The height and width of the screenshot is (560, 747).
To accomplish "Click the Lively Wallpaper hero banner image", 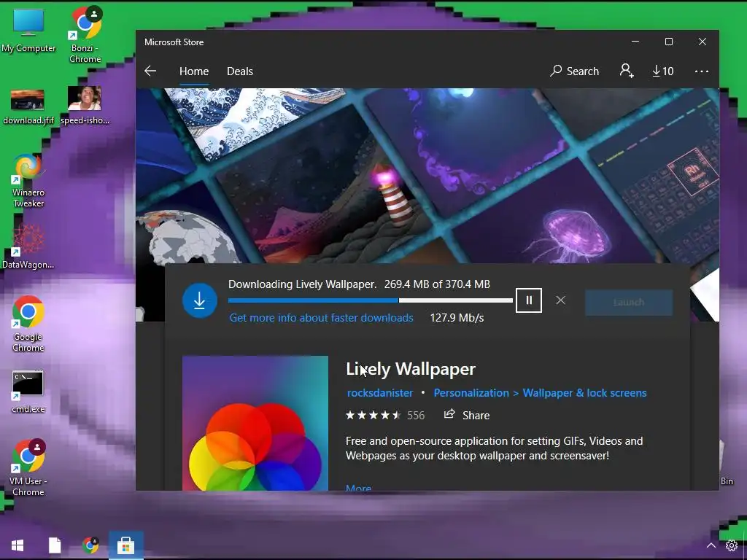I will 427,176.
